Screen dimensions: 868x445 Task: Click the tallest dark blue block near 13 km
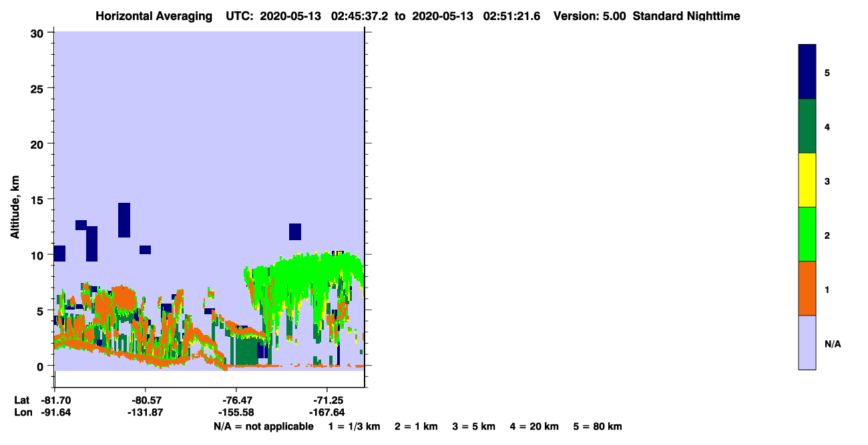point(124,220)
